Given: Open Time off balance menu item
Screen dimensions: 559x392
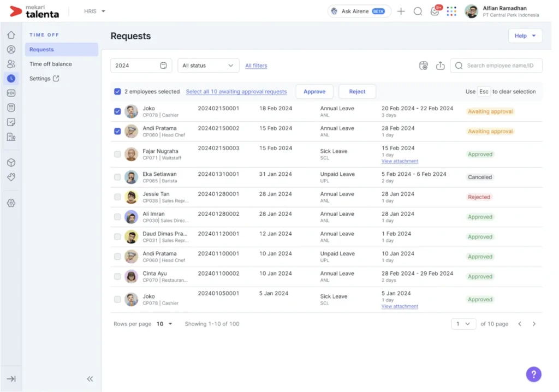Looking at the screenshot, I should click(x=51, y=64).
